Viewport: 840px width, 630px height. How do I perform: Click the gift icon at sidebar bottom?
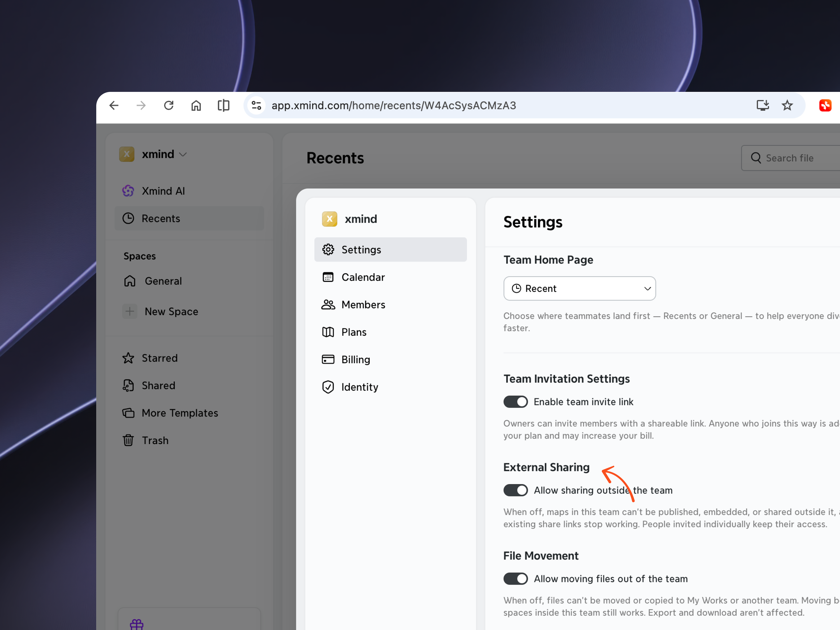[137, 624]
